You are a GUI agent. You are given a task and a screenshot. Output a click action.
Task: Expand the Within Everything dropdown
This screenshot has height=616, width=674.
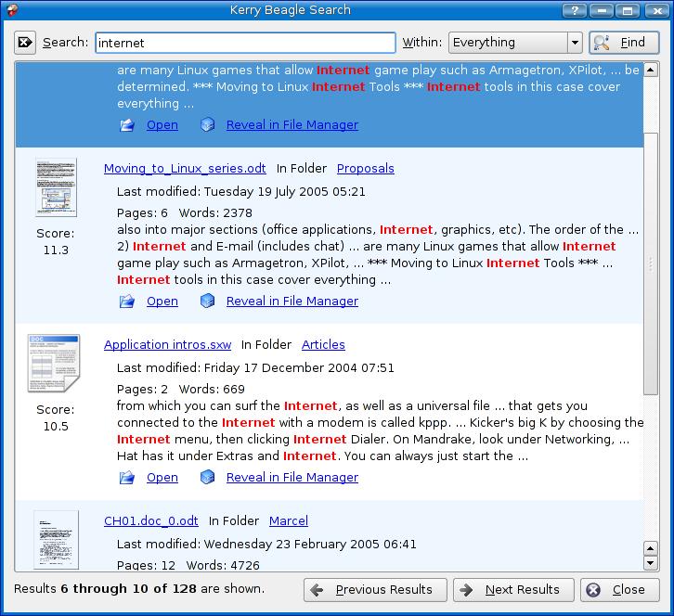tap(575, 43)
